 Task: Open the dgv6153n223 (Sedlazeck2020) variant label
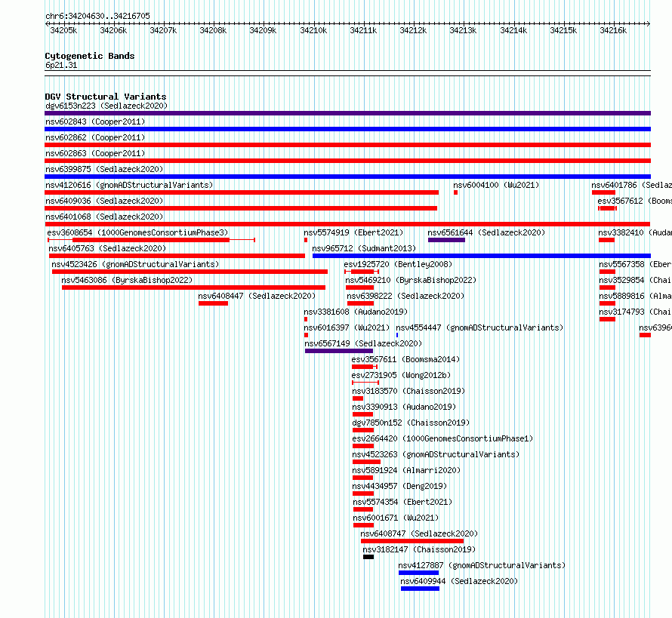[106, 106]
